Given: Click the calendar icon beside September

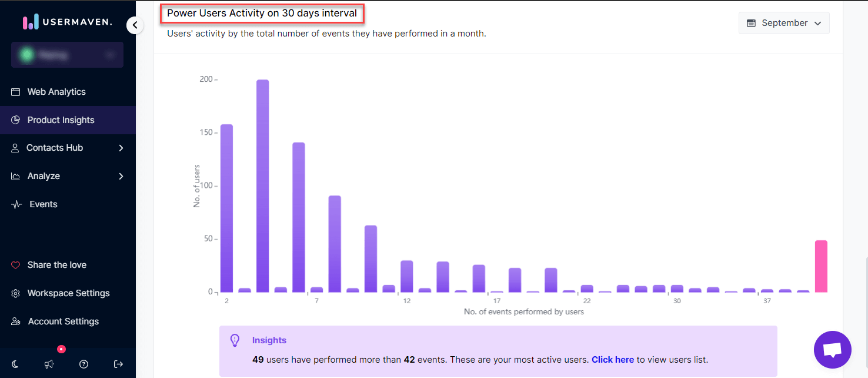Looking at the screenshot, I should [751, 22].
